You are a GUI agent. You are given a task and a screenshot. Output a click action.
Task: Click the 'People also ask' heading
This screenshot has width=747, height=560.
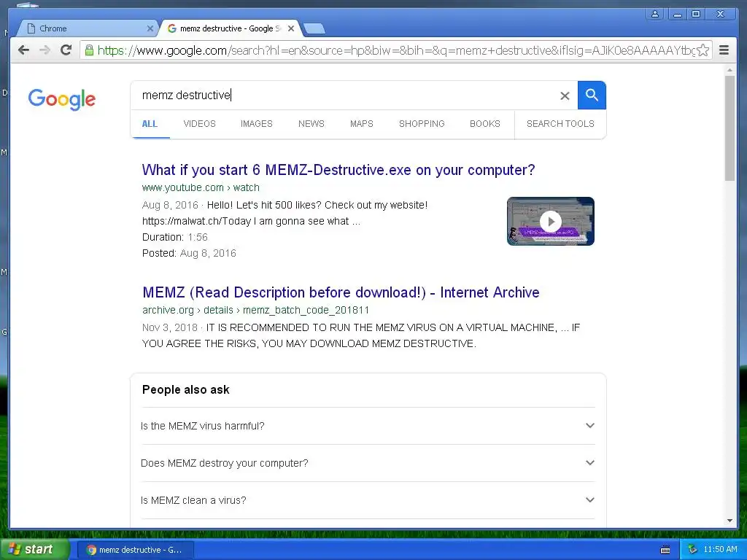186,389
